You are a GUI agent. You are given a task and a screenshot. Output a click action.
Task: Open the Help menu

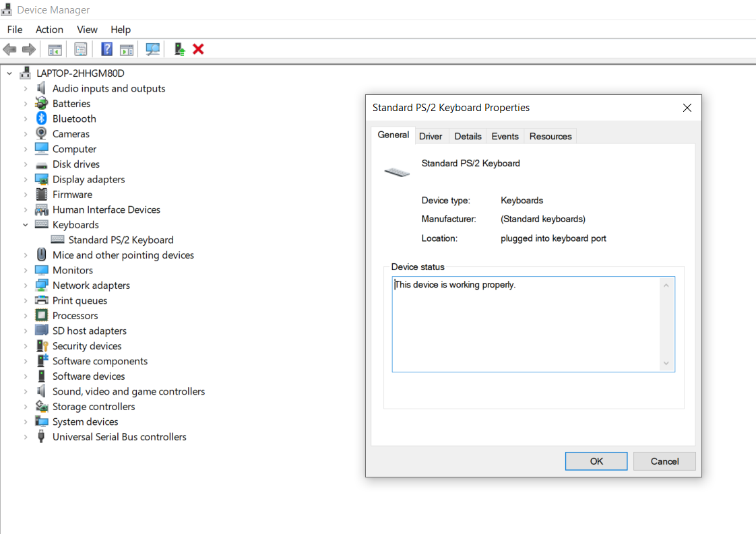click(x=121, y=30)
